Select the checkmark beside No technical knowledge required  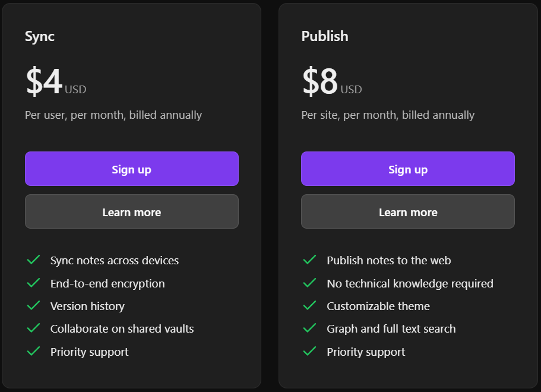[x=310, y=283]
